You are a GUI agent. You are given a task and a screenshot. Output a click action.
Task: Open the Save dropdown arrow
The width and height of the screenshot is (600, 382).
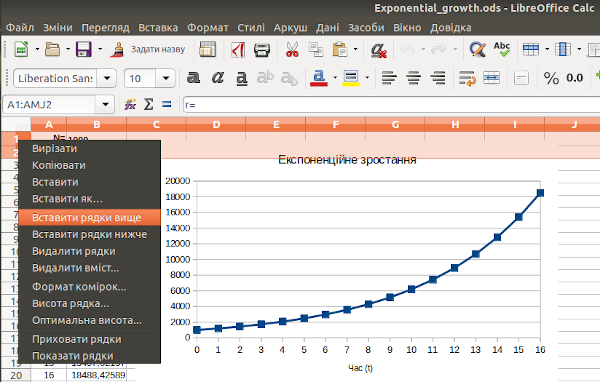100,49
